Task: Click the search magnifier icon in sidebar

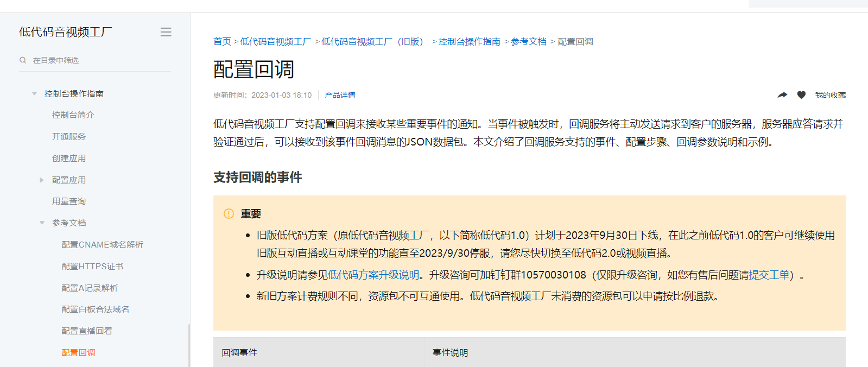Action: coord(23,60)
